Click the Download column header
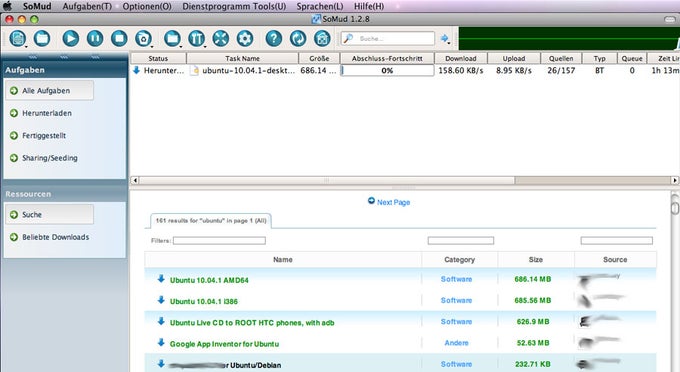The height and width of the screenshot is (372, 680). (461, 58)
